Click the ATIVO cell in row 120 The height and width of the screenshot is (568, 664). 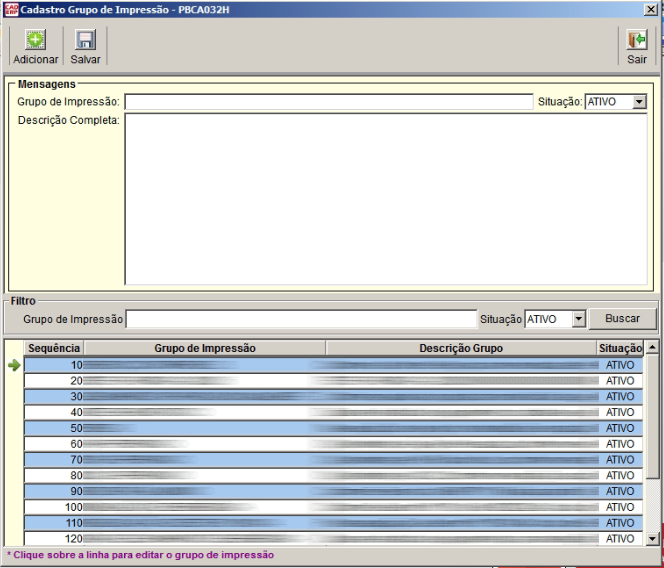(620, 538)
